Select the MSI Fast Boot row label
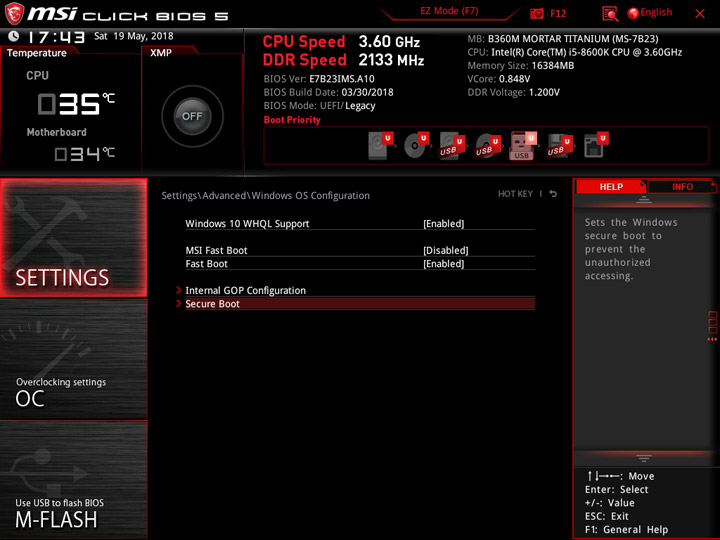 coord(216,250)
